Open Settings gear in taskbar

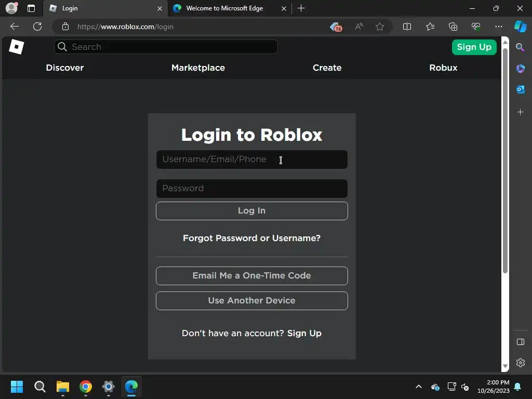(x=109, y=387)
